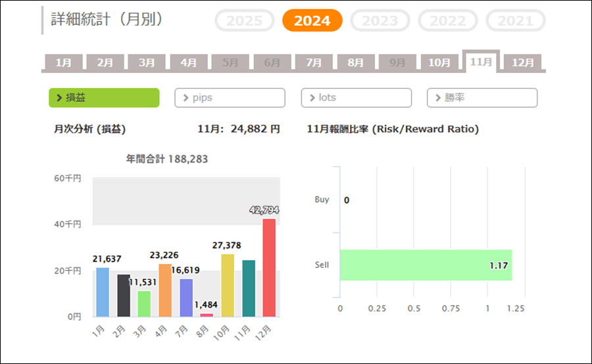Click the red 12月 bar in chart
Screen dimensions: 592x364
269,268
